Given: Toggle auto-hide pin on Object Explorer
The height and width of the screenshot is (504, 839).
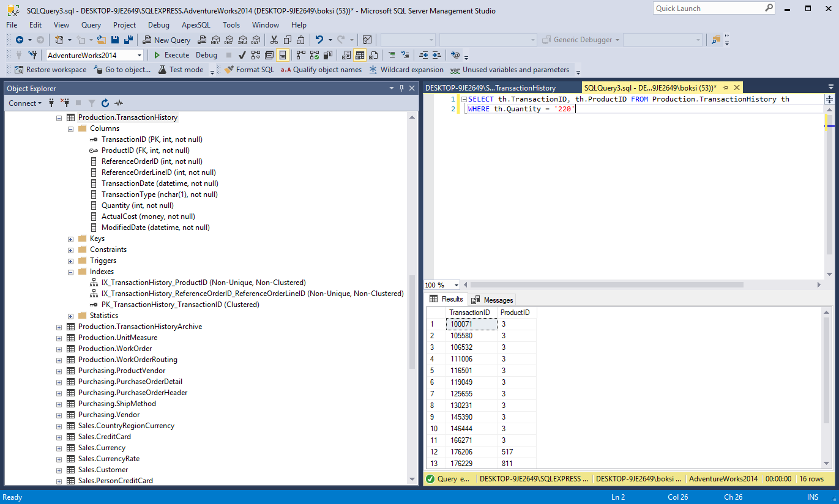Looking at the screenshot, I should point(402,89).
